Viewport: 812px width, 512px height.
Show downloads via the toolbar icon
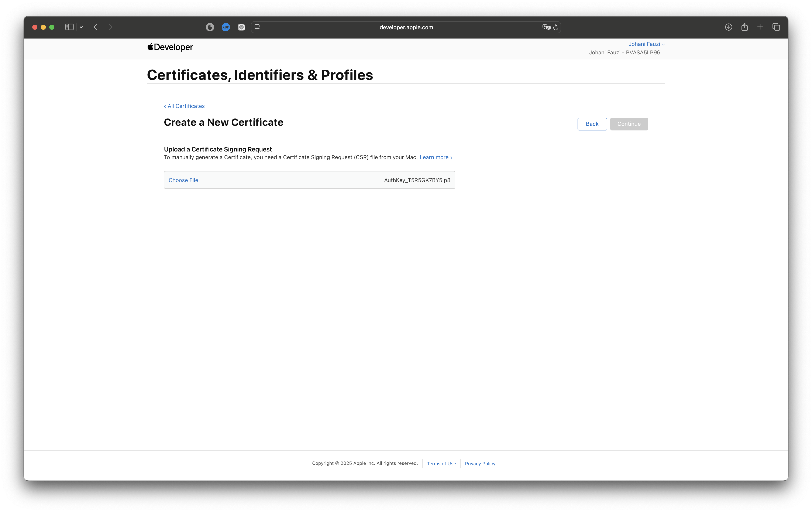728,27
